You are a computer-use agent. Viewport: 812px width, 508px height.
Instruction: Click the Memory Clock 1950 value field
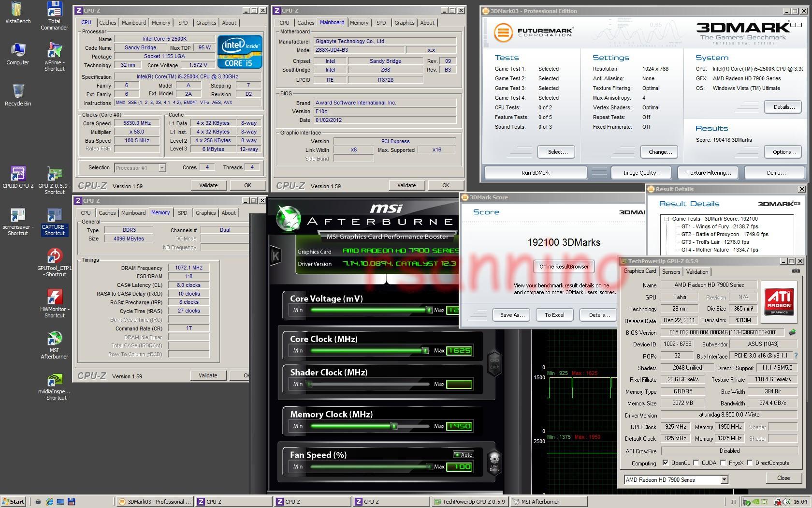coord(459,426)
